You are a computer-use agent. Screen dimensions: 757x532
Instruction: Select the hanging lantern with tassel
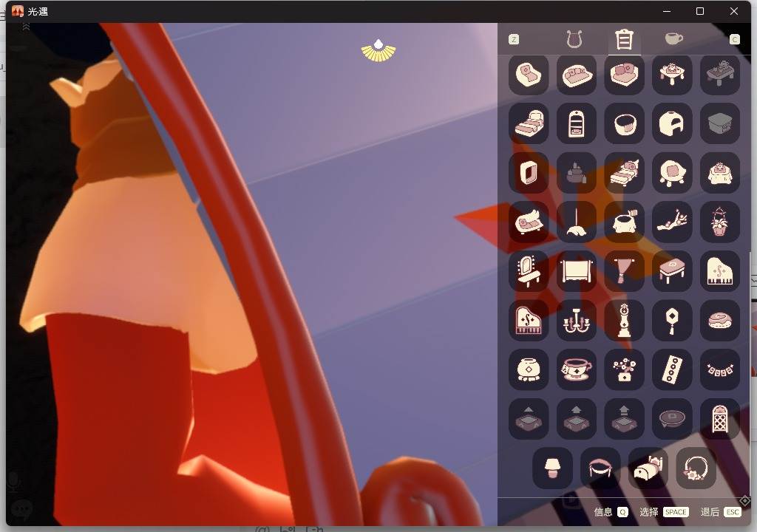[672, 321]
